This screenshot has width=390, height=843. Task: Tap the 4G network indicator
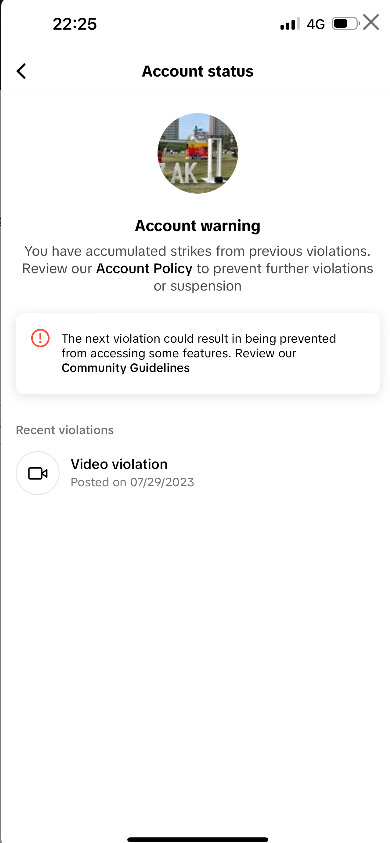[316, 24]
